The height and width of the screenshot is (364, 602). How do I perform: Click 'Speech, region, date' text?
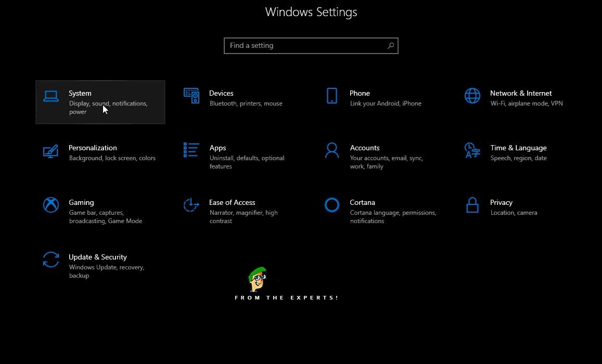518,158
